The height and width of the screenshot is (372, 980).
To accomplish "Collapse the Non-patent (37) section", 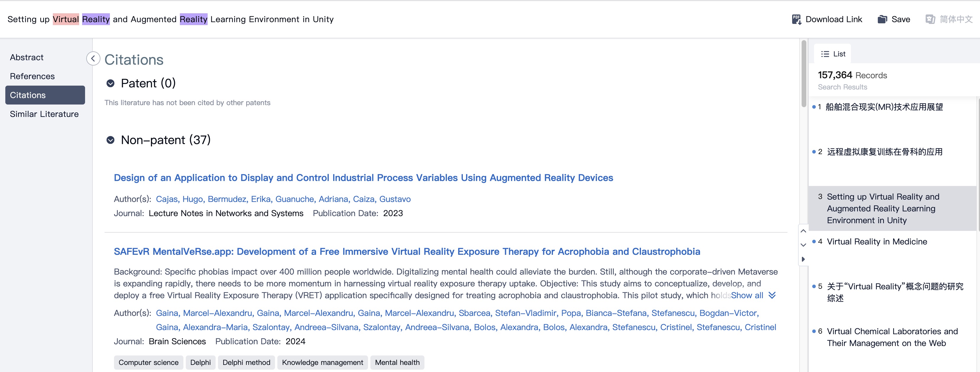I will pyautogui.click(x=110, y=140).
